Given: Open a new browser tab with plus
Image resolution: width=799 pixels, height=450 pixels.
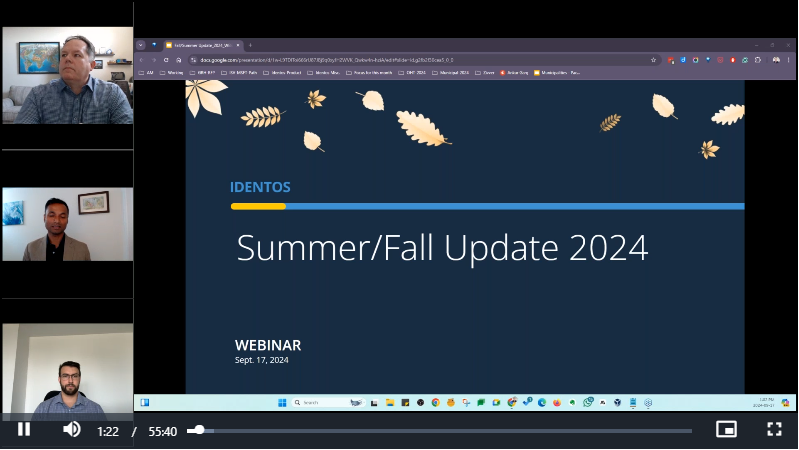Looking at the screenshot, I should point(250,45).
